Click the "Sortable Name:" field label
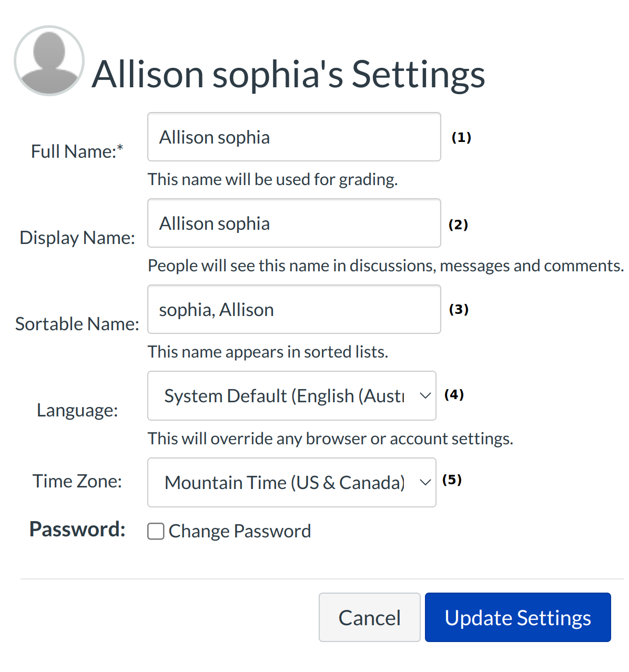Viewport: 629px width, 672px height. (x=77, y=324)
